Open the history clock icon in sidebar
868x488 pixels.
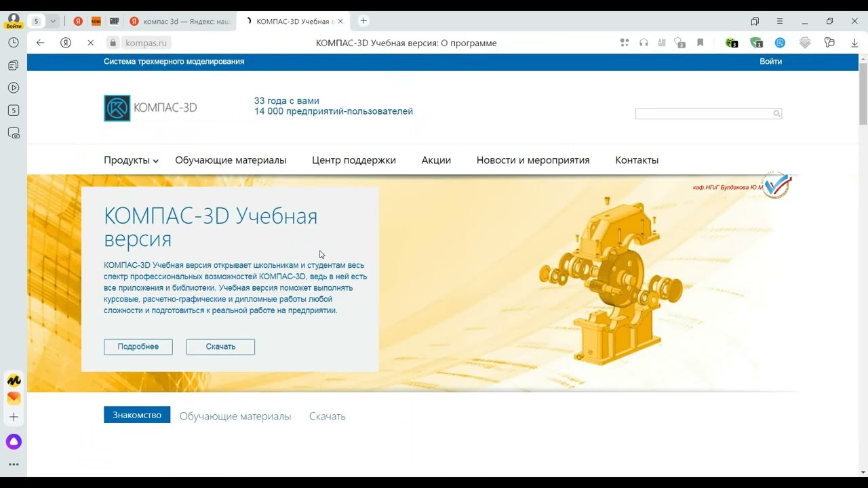point(14,43)
